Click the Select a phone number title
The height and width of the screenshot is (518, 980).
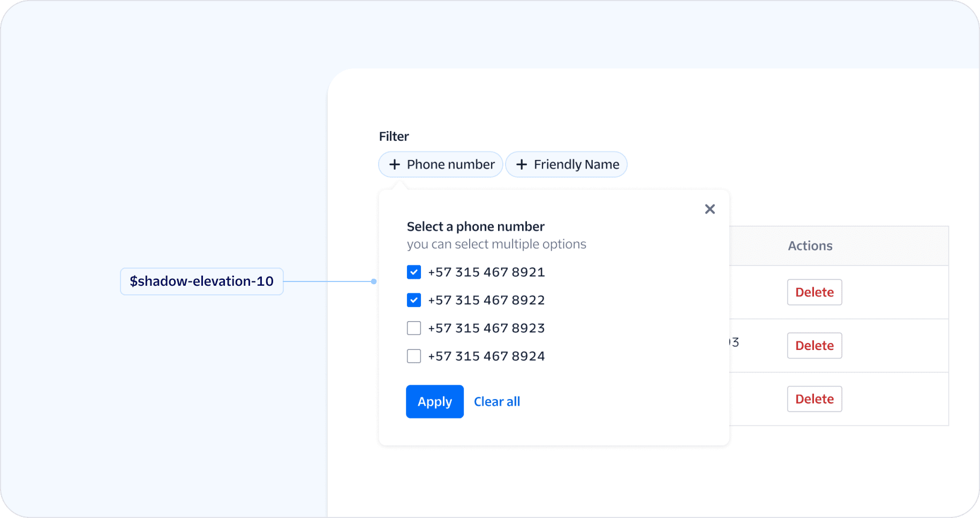[x=476, y=226]
